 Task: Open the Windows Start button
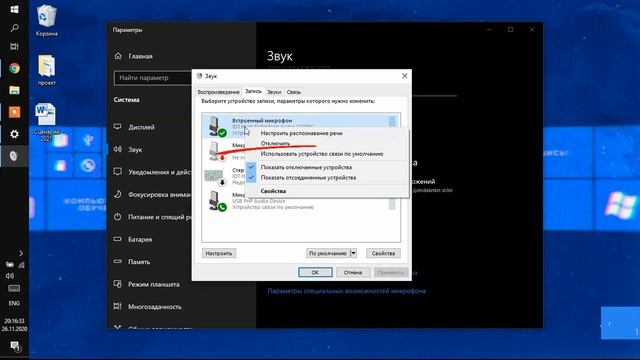point(14,9)
